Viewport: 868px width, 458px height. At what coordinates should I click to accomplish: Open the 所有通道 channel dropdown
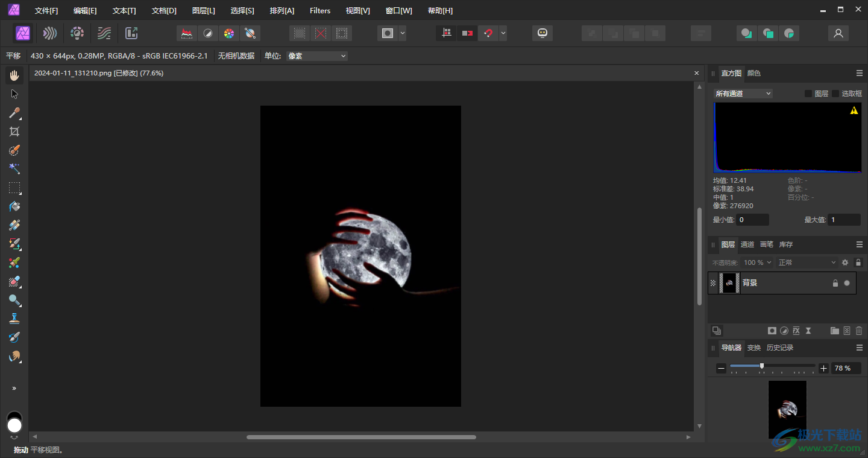[x=743, y=94]
